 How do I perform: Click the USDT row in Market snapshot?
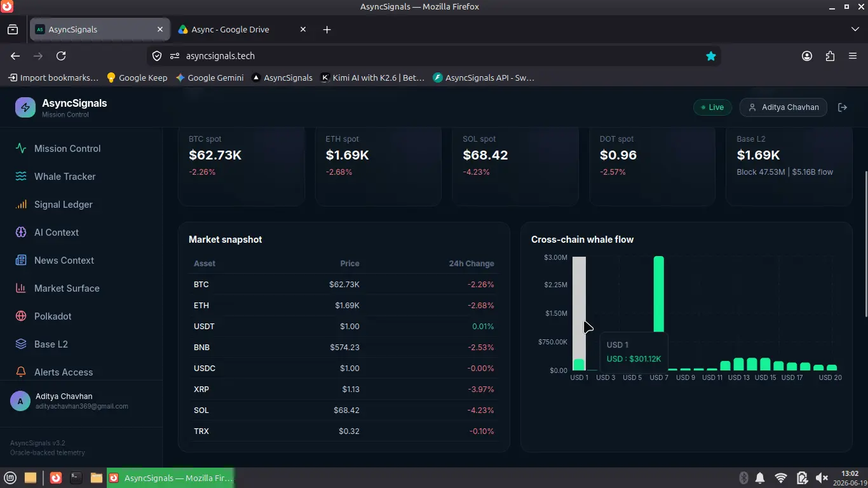click(x=344, y=327)
